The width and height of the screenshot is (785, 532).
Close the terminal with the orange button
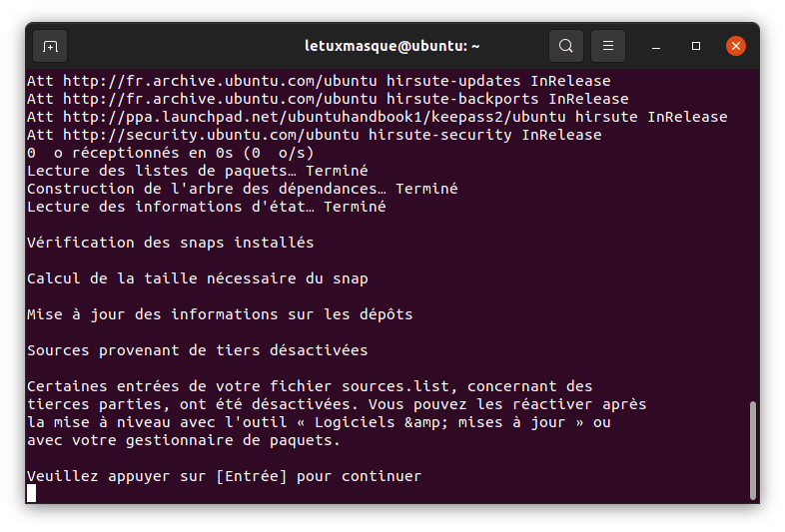pyautogui.click(x=736, y=46)
